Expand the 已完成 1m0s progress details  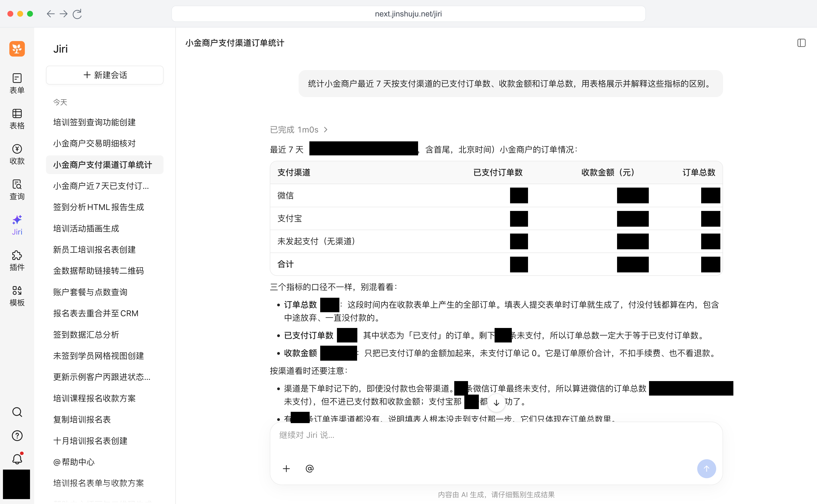click(299, 129)
